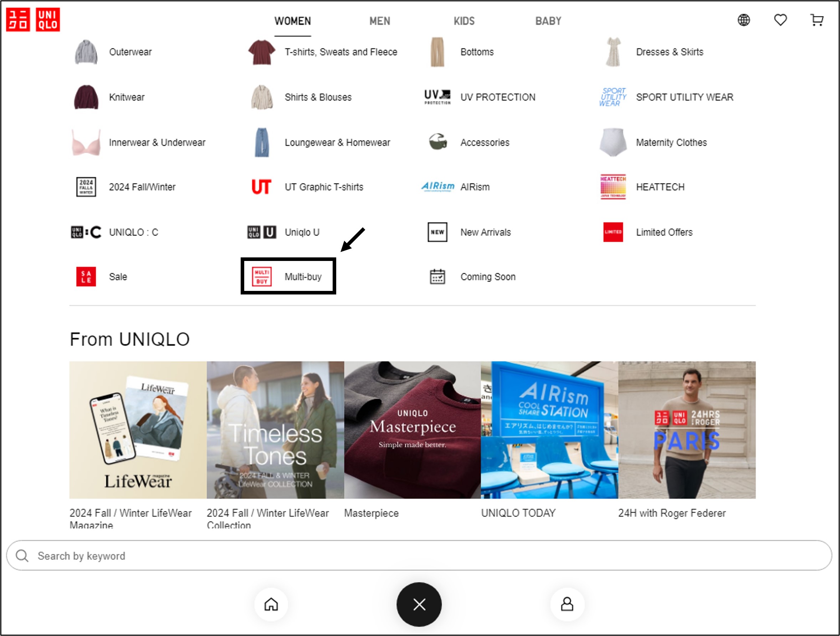Open the New Arrivals link
The width and height of the screenshot is (840, 636).
(485, 232)
